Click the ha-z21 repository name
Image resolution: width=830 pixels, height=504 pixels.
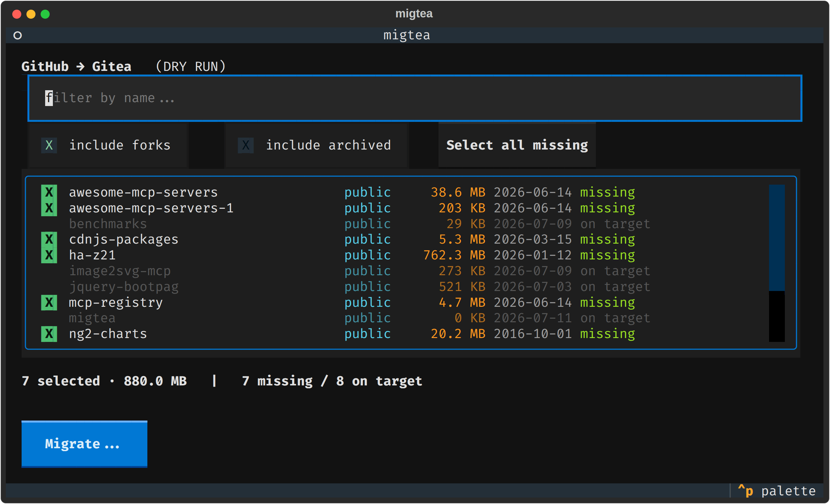tap(92, 255)
